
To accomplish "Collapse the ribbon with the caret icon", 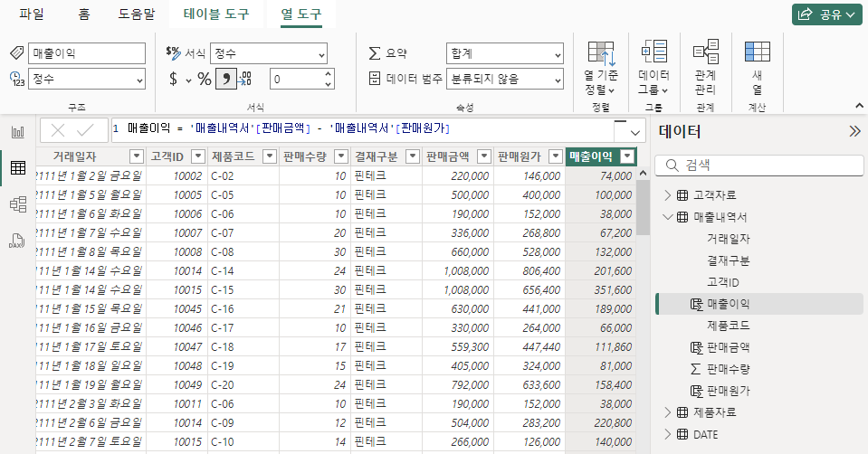I will (859, 105).
